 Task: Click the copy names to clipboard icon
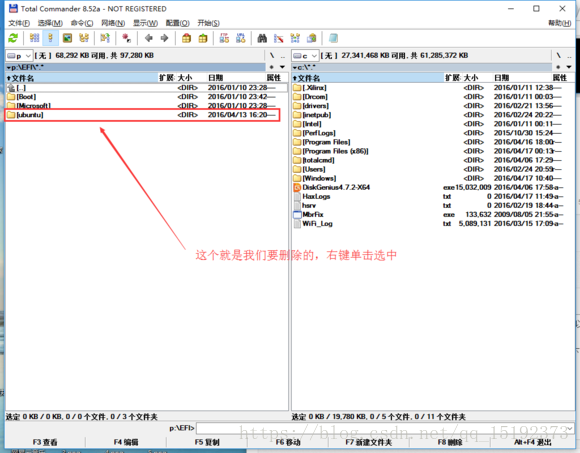pos(312,38)
